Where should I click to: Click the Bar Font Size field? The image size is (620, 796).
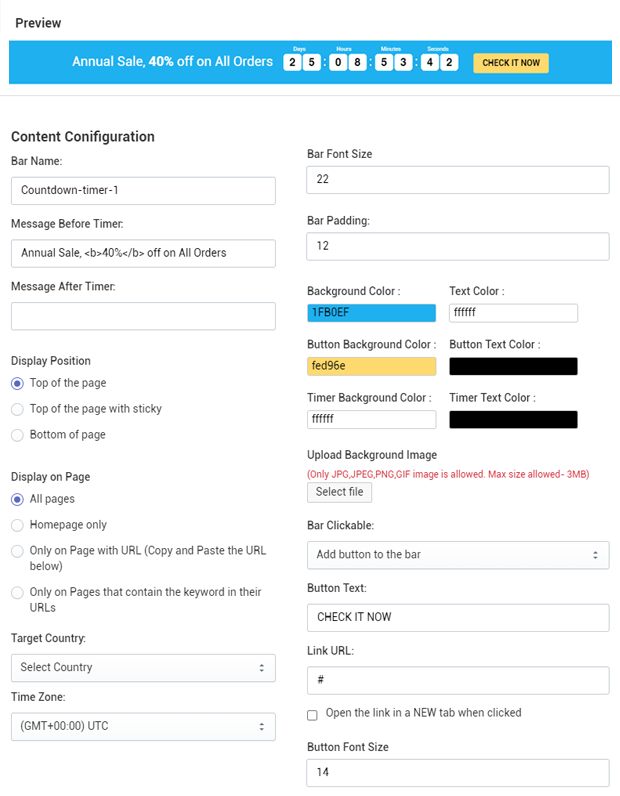(x=458, y=180)
